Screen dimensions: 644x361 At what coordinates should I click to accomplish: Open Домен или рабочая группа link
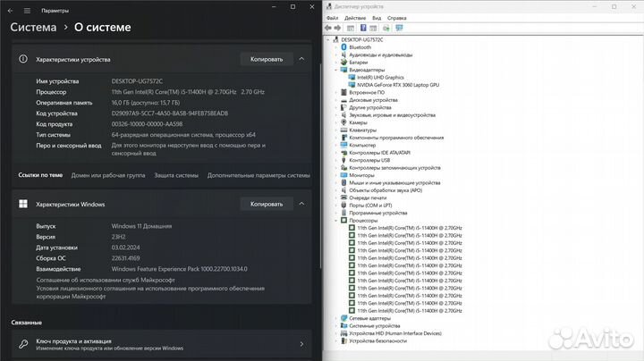(108, 175)
